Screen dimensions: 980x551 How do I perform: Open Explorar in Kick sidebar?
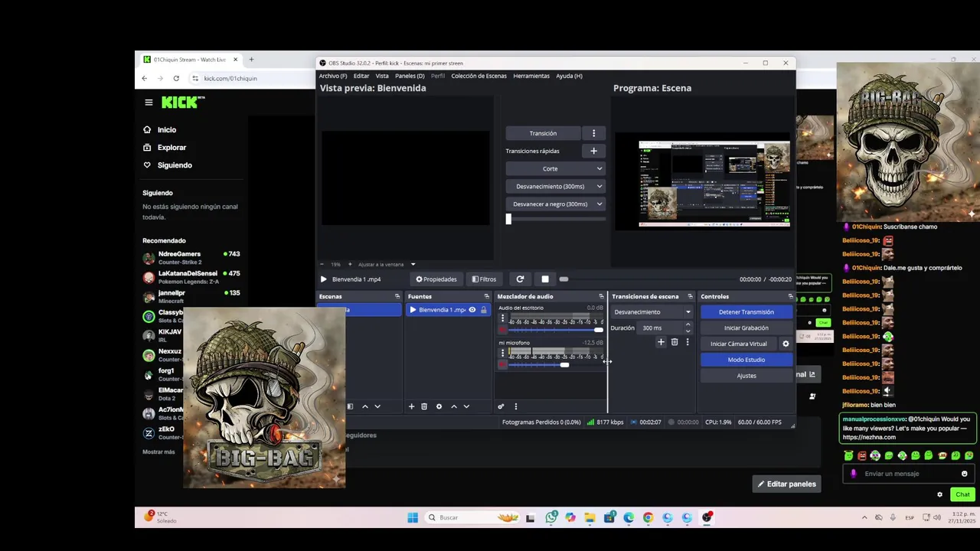point(171,148)
